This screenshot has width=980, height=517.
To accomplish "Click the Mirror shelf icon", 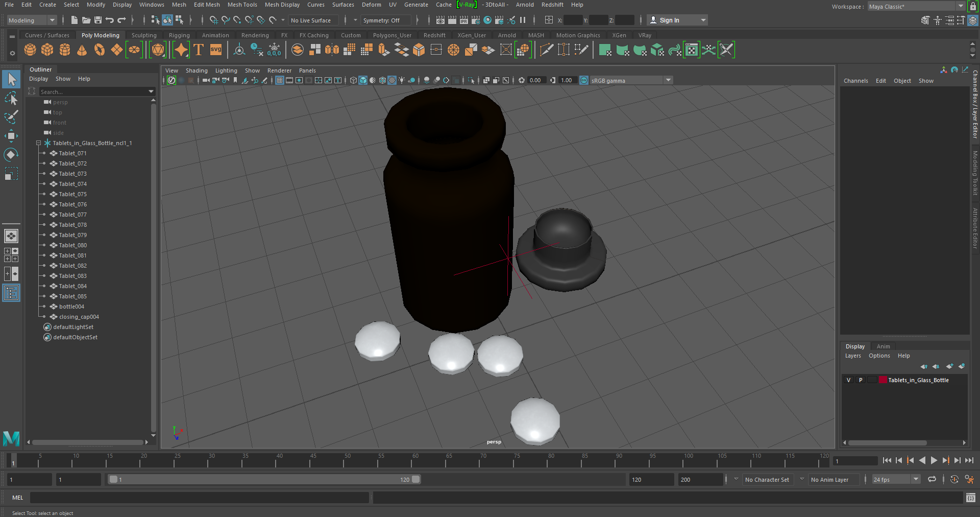I will pyautogui.click(x=332, y=50).
